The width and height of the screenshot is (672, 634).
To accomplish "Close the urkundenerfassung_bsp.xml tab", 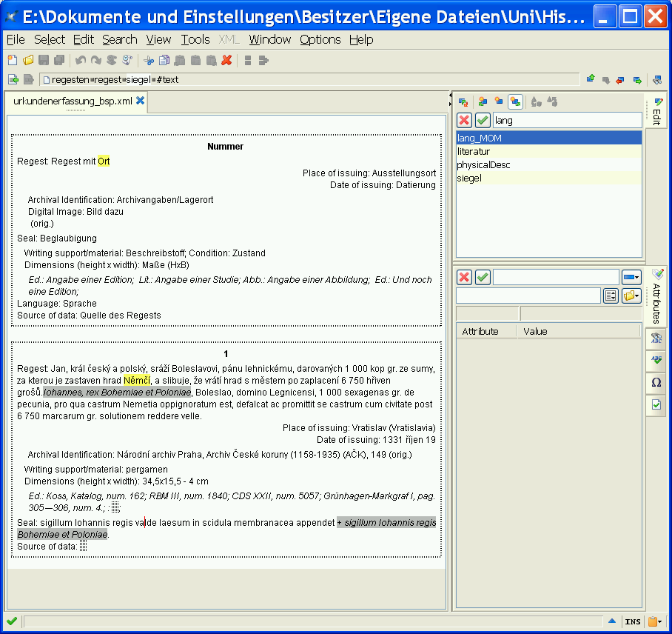I will (x=140, y=101).
